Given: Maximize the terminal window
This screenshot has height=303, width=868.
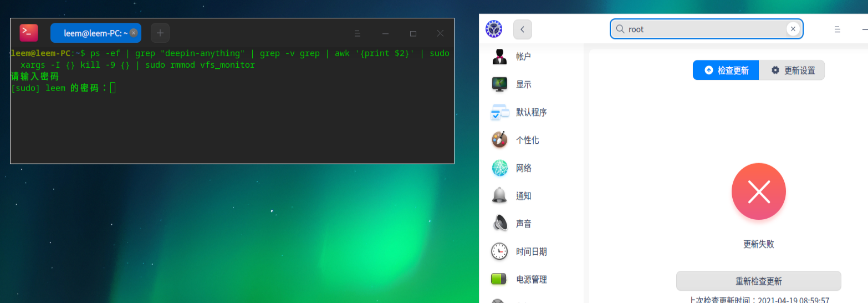Looking at the screenshot, I should pos(413,33).
